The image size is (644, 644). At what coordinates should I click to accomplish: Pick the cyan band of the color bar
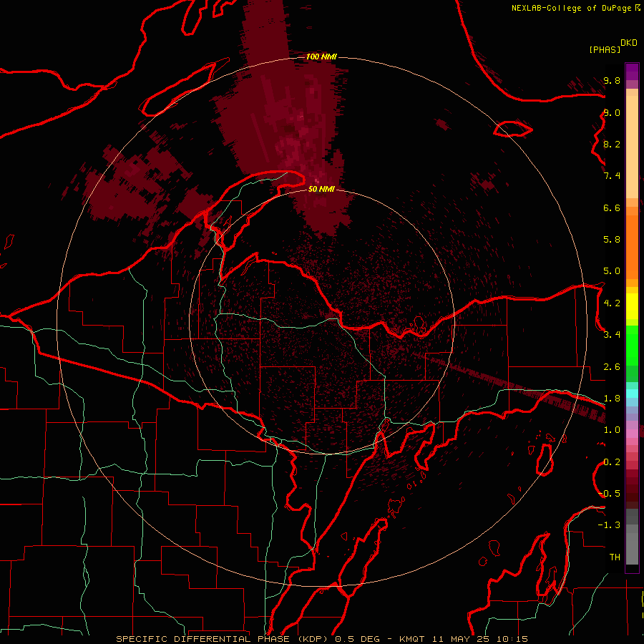pyautogui.click(x=632, y=394)
